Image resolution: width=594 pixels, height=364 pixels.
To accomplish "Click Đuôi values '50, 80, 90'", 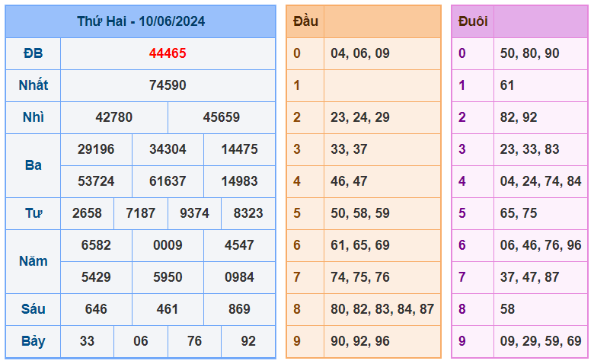I will (529, 53).
